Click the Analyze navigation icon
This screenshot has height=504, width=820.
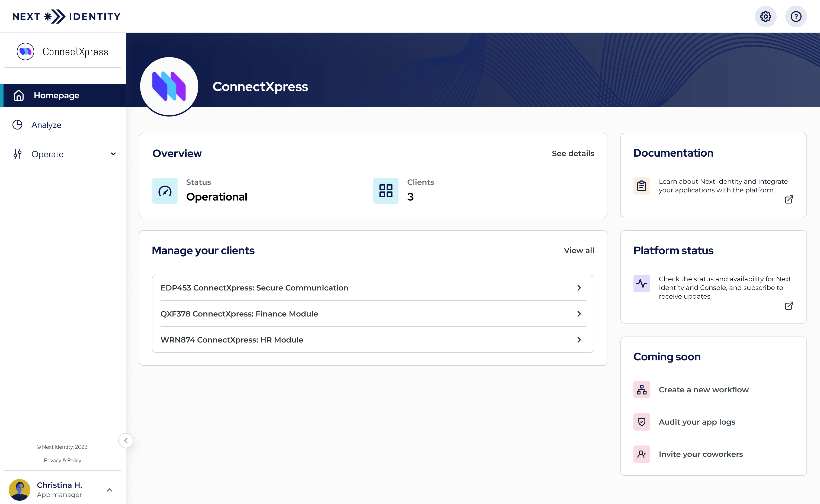[17, 125]
